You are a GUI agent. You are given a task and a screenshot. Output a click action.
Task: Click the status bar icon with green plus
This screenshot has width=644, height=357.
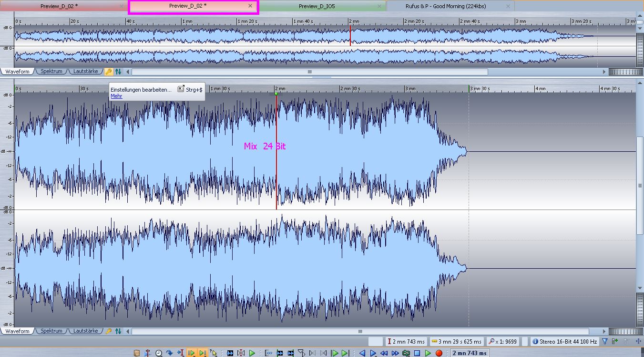point(614,341)
